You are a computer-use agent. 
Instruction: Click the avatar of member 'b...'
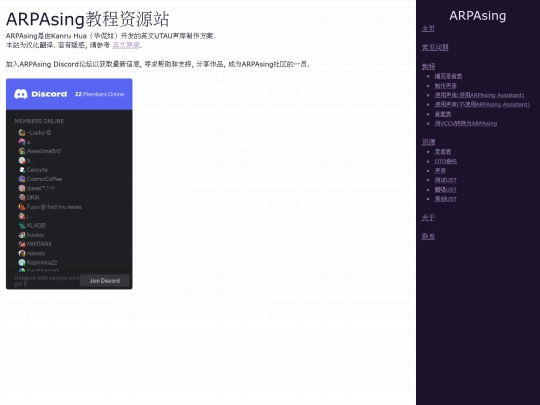pos(22,160)
